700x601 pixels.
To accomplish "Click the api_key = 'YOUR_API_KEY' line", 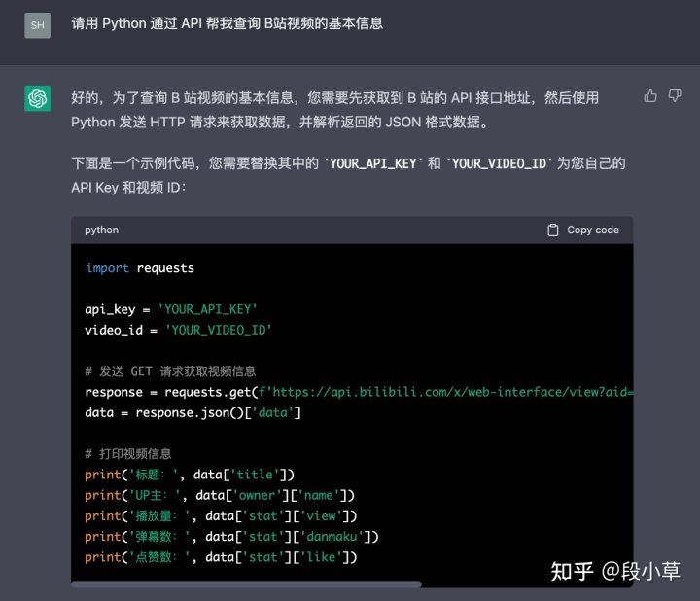I will pos(171,309).
